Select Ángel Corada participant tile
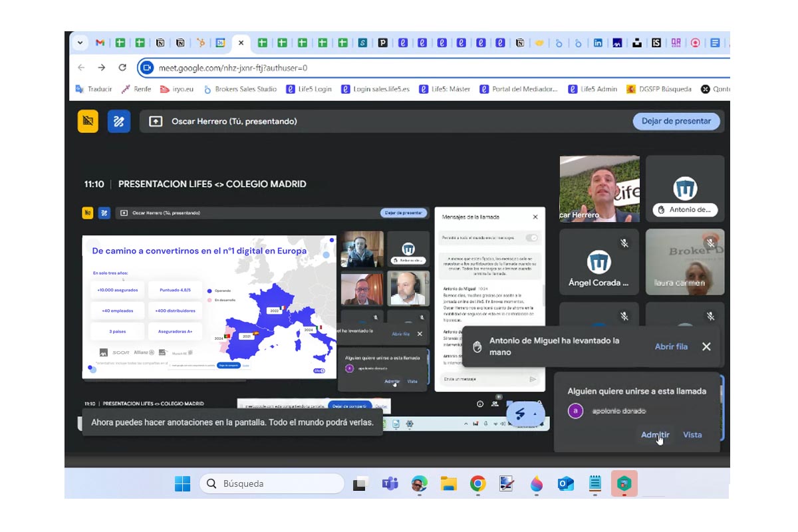Image resolution: width=798 pixels, height=532 pixels. point(598,263)
